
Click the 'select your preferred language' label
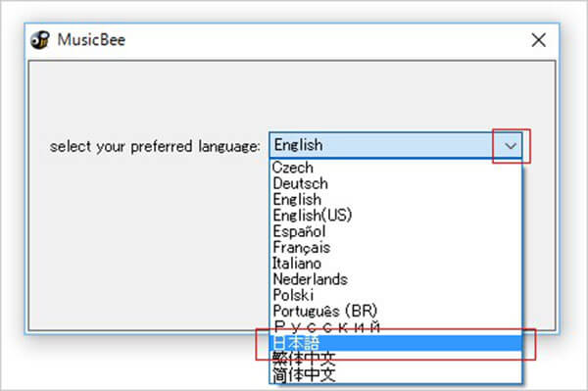[x=155, y=146]
